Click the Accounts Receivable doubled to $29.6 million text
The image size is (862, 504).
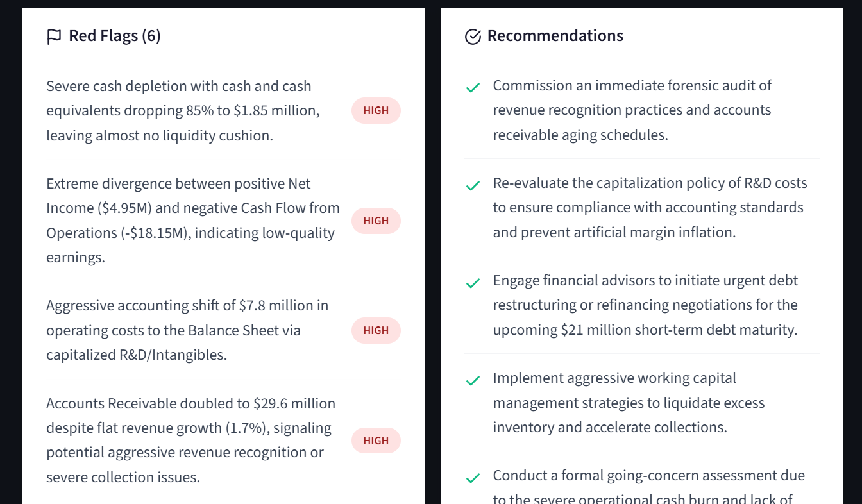click(x=191, y=441)
